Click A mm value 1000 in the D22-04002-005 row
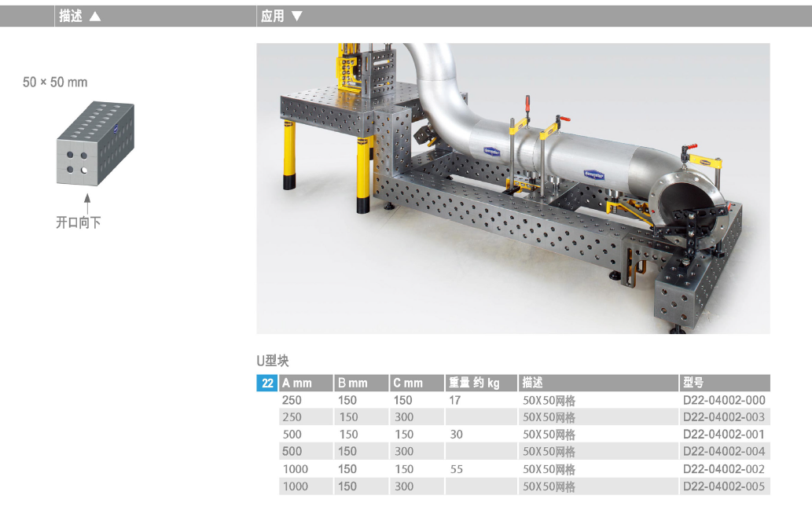 [296, 486]
